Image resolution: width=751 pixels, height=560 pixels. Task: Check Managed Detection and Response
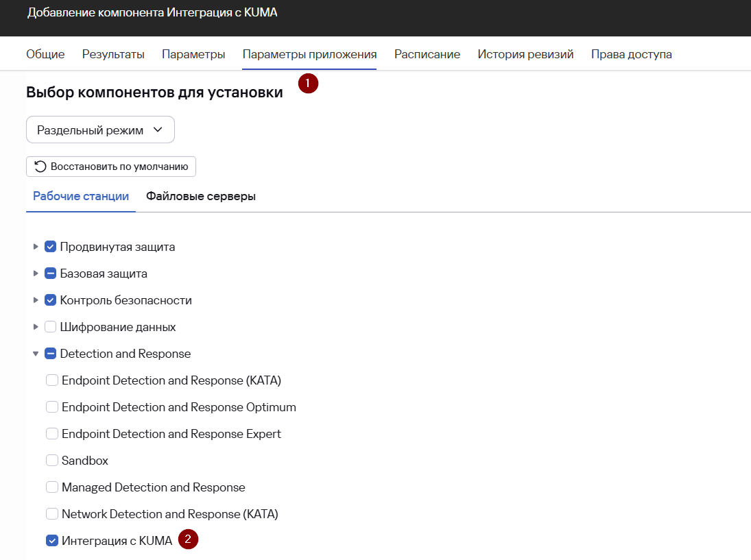pos(51,487)
